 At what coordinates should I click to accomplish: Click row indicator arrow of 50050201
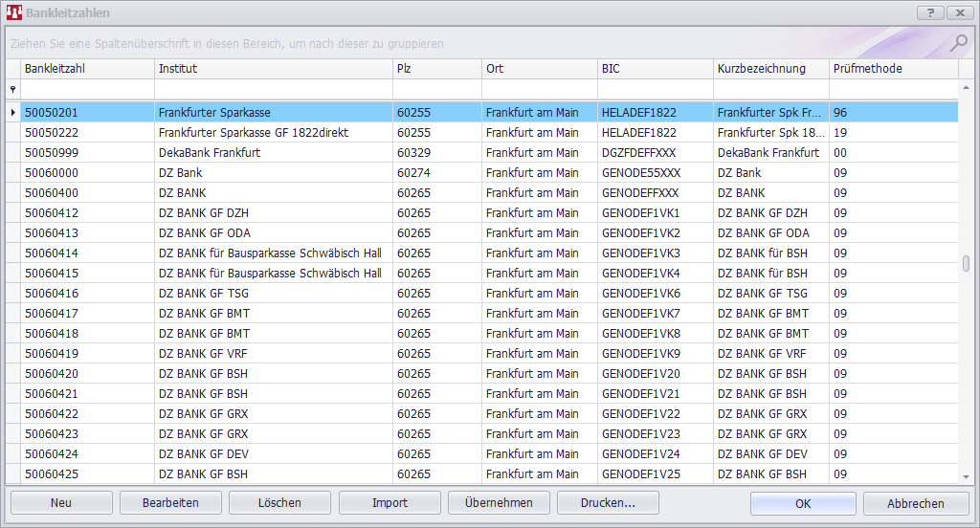(x=13, y=113)
